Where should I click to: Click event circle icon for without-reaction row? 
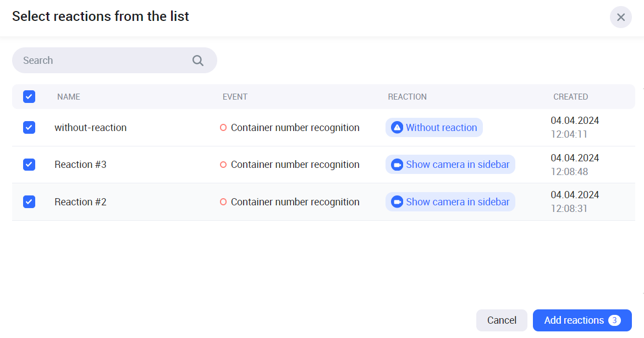click(223, 128)
